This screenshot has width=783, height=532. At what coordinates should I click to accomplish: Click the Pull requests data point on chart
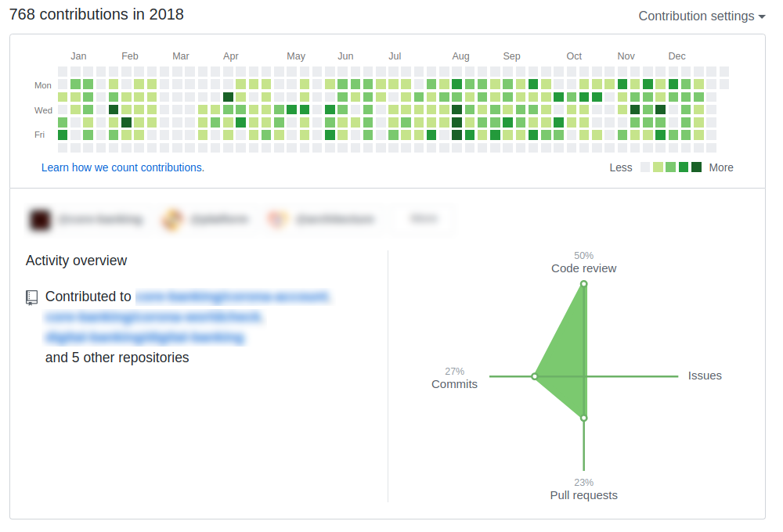pyautogui.click(x=583, y=419)
